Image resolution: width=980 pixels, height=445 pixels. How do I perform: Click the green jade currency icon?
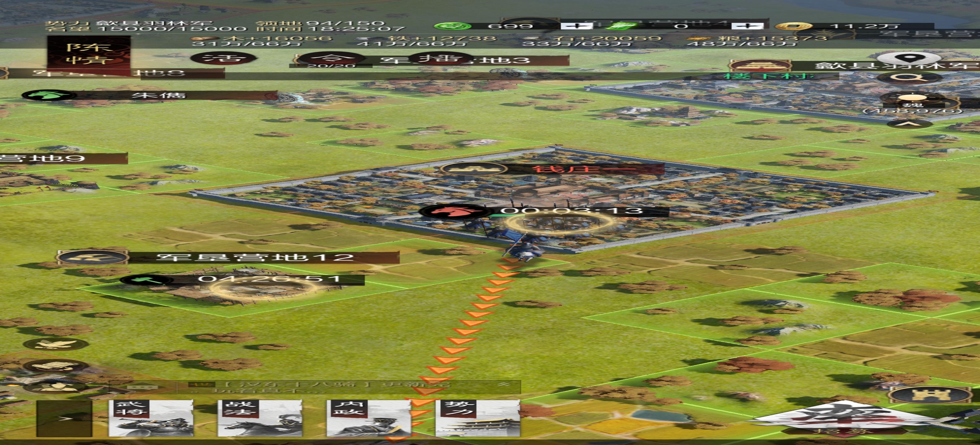pyautogui.click(x=453, y=26)
